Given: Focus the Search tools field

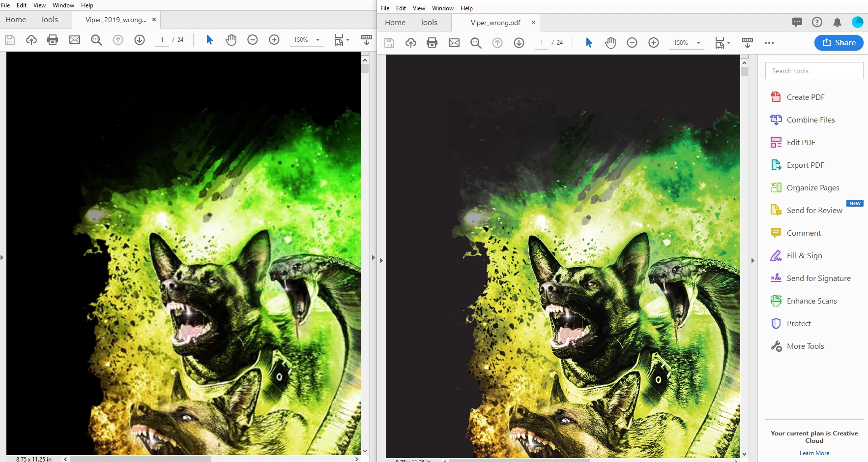Looking at the screenshot, I should point(814,71).
